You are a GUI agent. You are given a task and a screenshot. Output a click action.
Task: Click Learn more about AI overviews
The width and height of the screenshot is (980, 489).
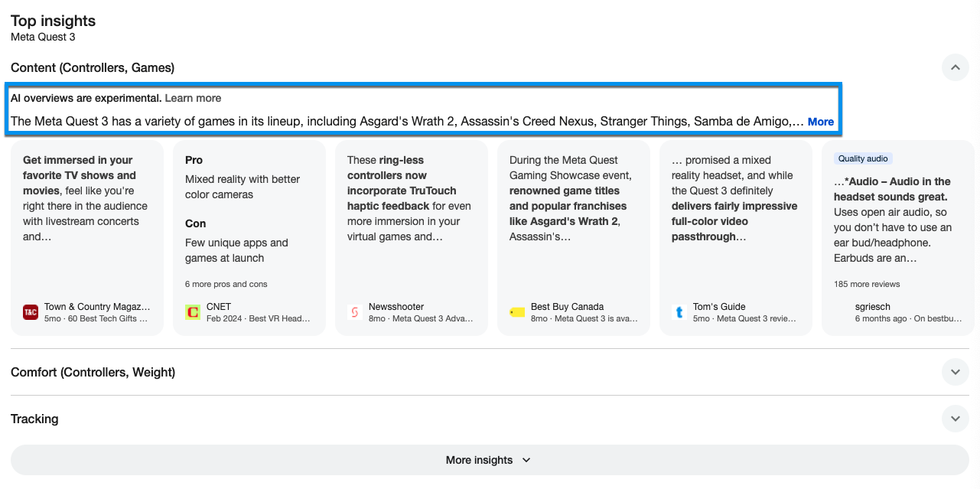(x=193, y=98)
